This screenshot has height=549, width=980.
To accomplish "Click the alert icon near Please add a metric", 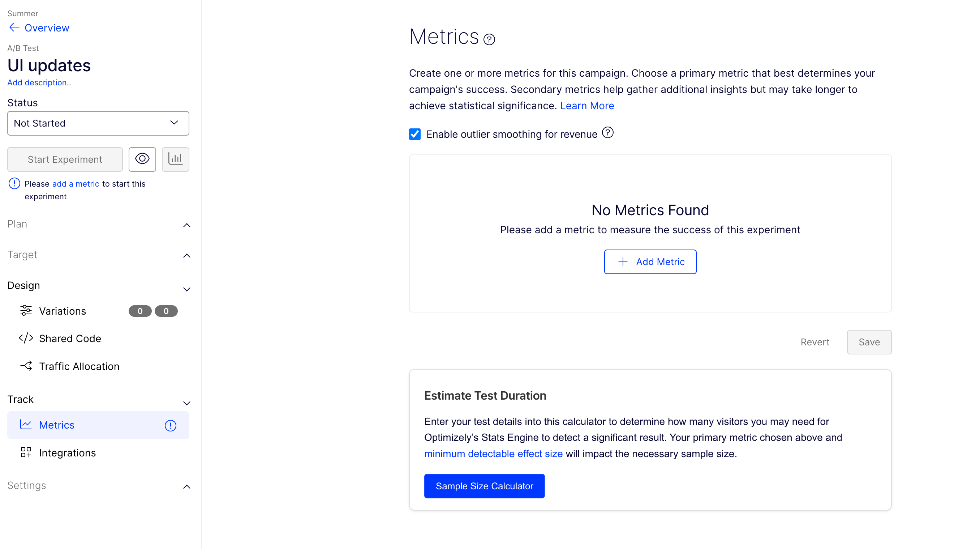I will coord(14,183).
